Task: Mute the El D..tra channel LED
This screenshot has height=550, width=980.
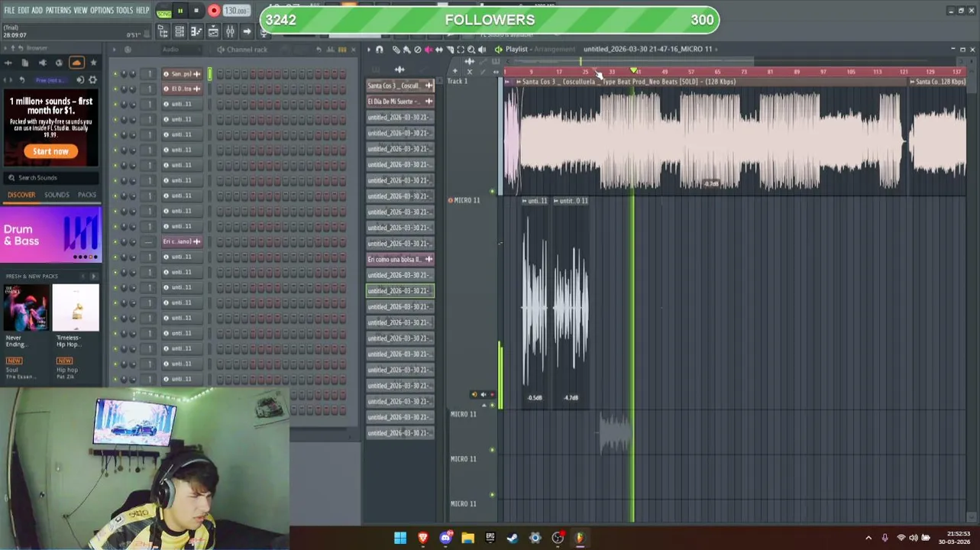Action: point(115,89)
